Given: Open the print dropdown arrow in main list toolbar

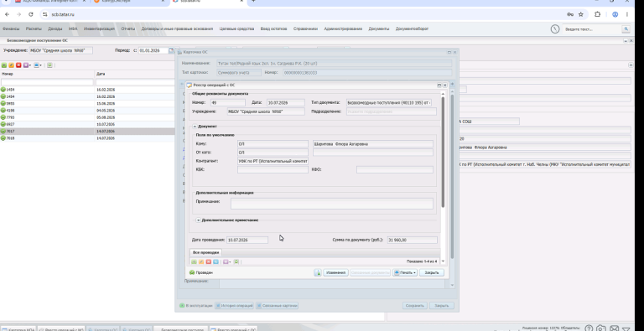Looking at the screenshot, I should point(41,65).
